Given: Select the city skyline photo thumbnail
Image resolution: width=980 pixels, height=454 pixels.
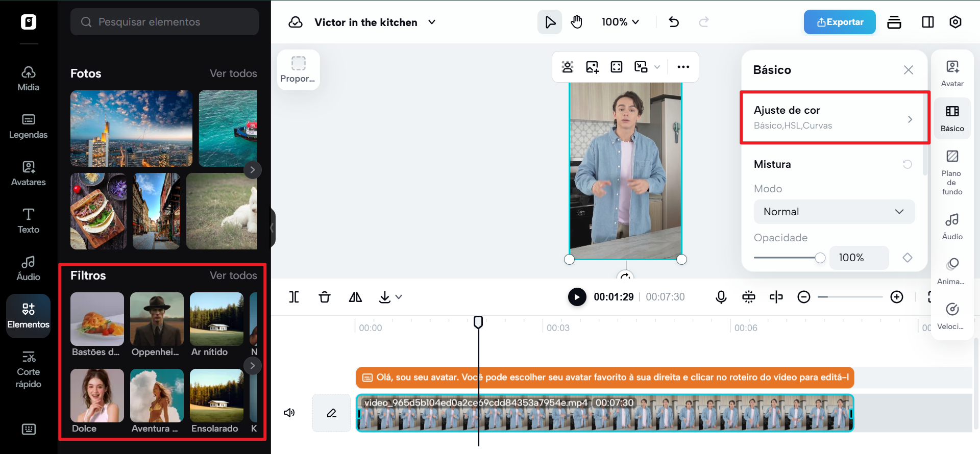Looking at the screenshot, I should click(131, 129).
